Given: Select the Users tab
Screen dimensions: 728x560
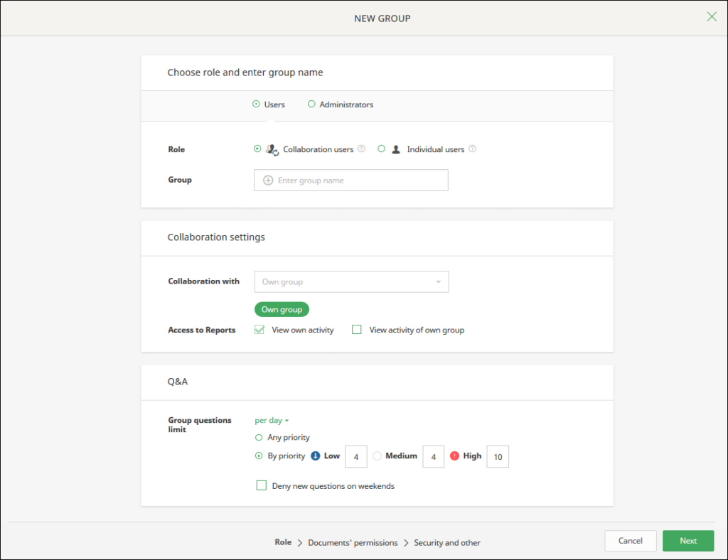Looking at the screenshot, I should click(x=269, y=104).
